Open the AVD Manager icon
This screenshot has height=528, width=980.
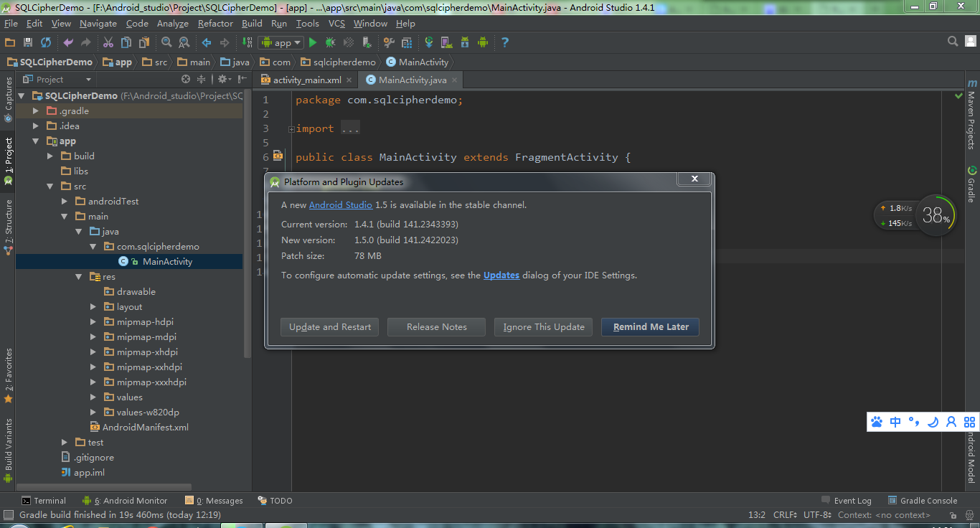tap(446, 42)
